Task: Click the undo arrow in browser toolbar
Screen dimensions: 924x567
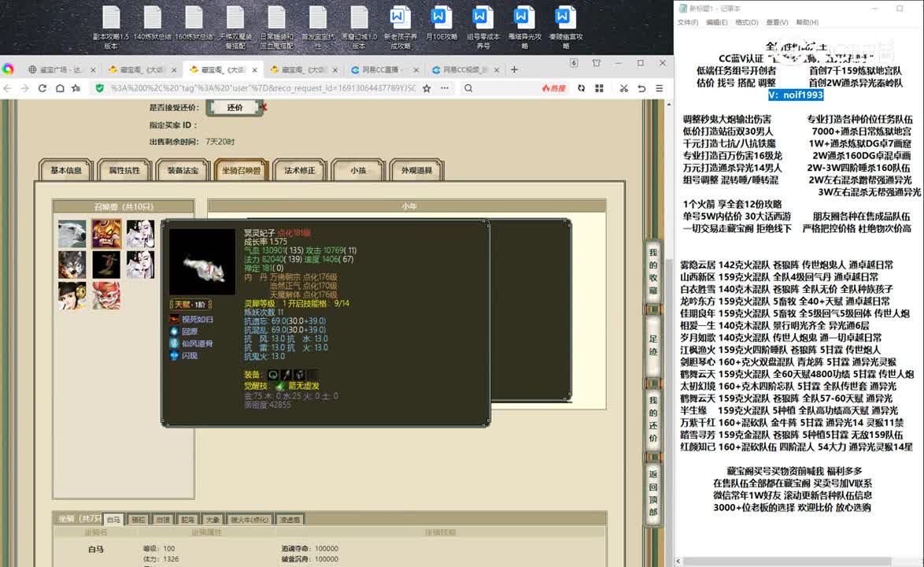Action: [641, 88]
